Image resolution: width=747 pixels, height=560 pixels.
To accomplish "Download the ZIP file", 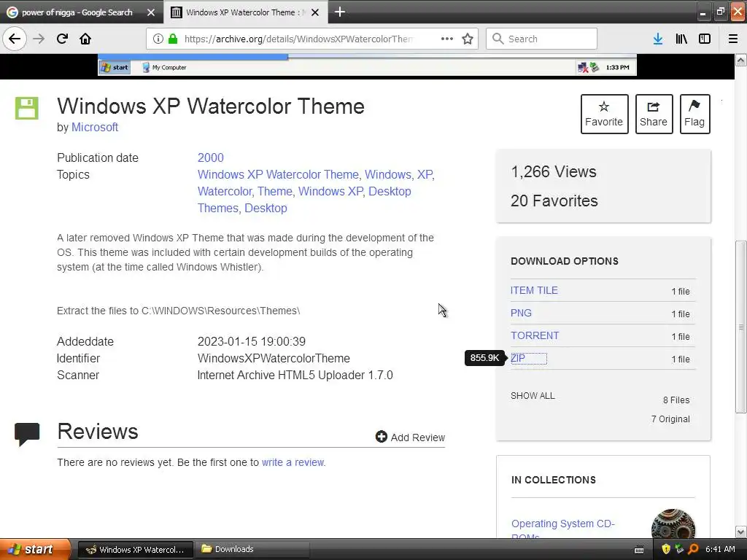I will click(x=518, y=358).
